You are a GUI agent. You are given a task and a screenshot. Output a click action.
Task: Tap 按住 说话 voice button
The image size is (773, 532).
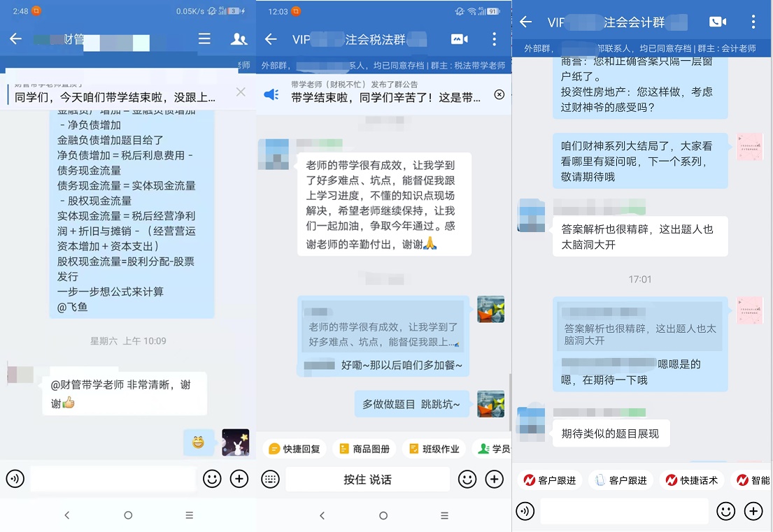point(368,480)
